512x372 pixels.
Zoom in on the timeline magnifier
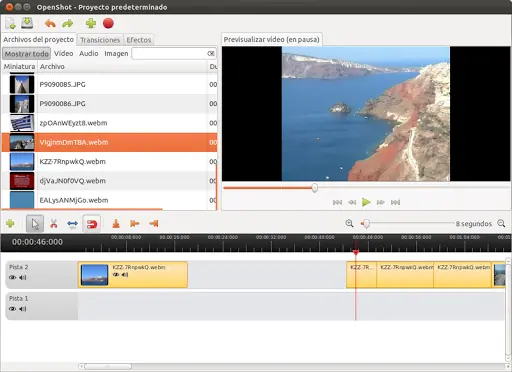[349, 223]
